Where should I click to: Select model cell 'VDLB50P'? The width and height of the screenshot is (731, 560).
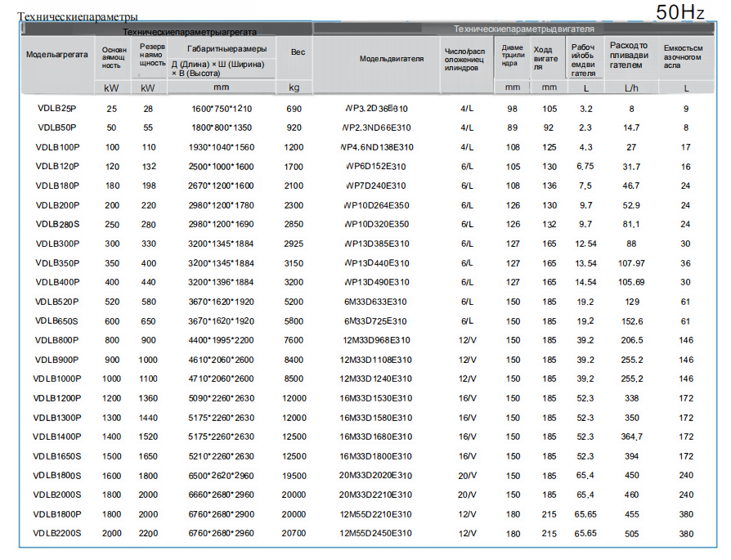click(x=57, y=128)
